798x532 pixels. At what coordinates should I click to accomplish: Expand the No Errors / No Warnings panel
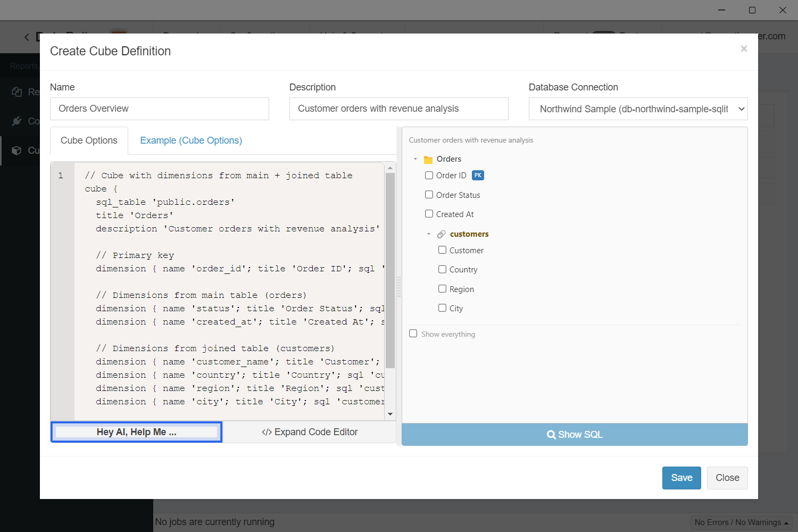pos(741,522)
